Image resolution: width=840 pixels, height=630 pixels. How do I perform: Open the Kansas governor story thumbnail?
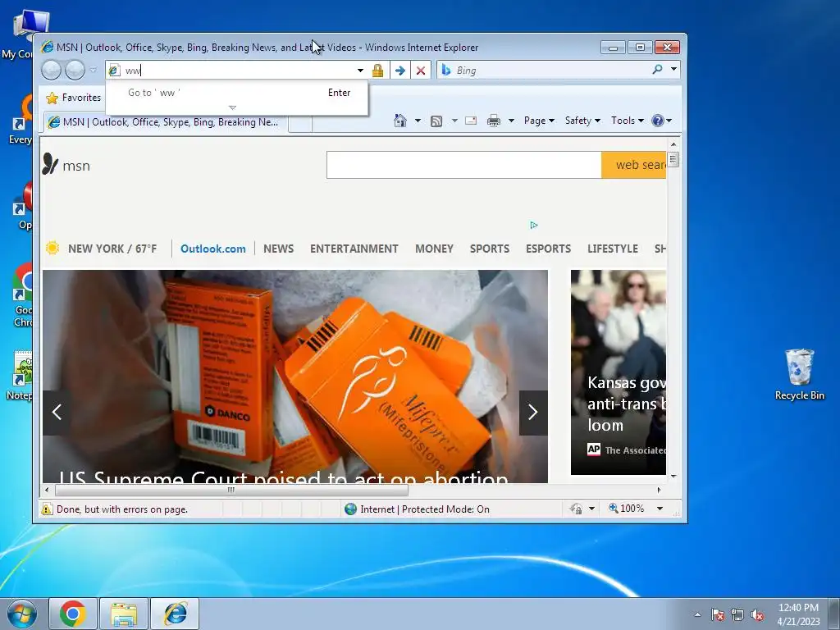click(619, 372)
